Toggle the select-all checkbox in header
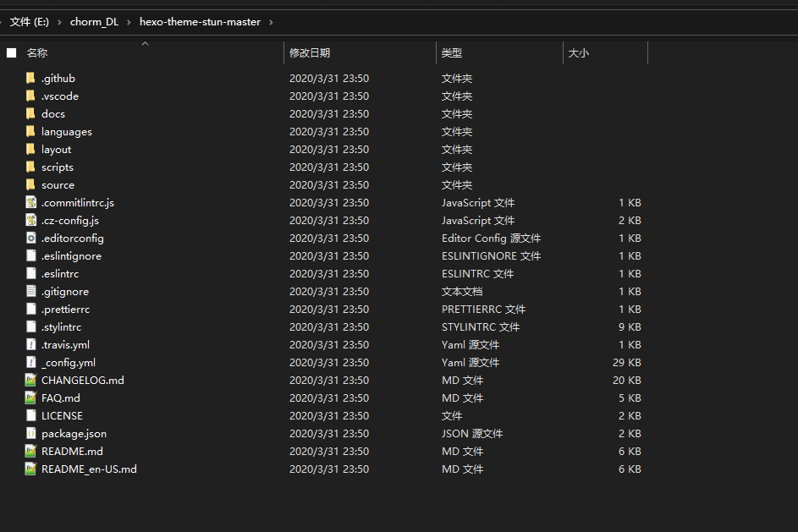Image resolution: width=798 pixels, height=532 pixels. 12,53
